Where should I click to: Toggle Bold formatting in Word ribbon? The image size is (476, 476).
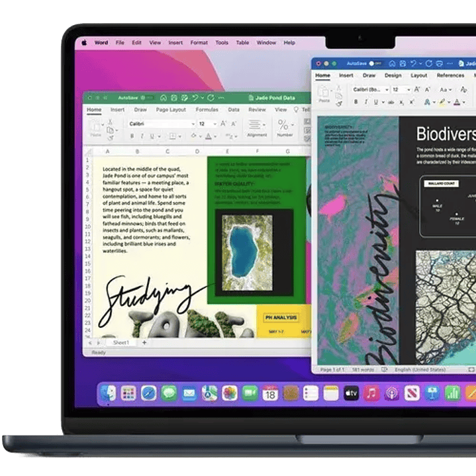pyautogui.click(x=356, y=102)
